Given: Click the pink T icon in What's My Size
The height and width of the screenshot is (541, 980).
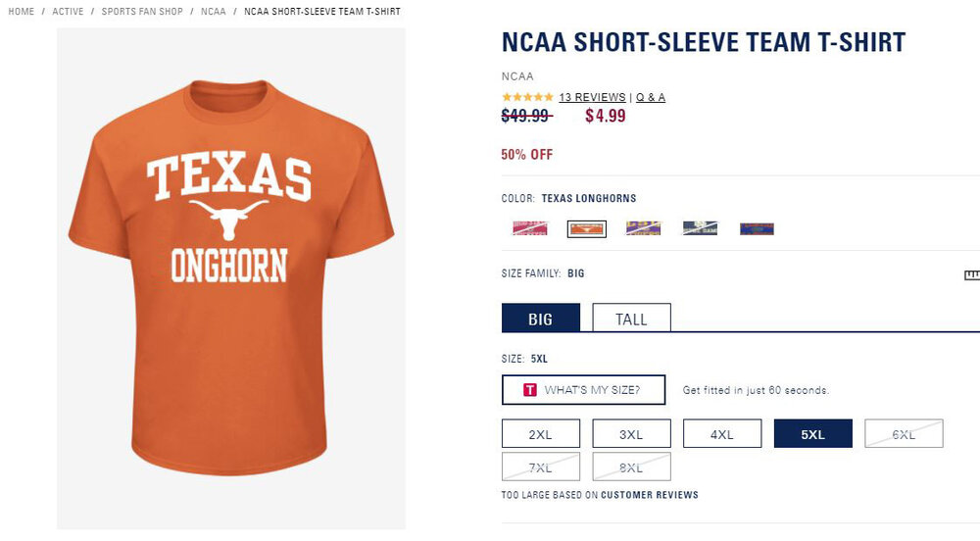Looking at the screenshot, I should [x=530, y=390].
